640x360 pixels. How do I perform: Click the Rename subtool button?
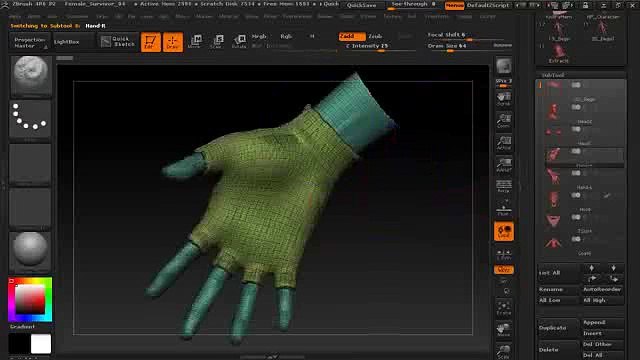558,289
